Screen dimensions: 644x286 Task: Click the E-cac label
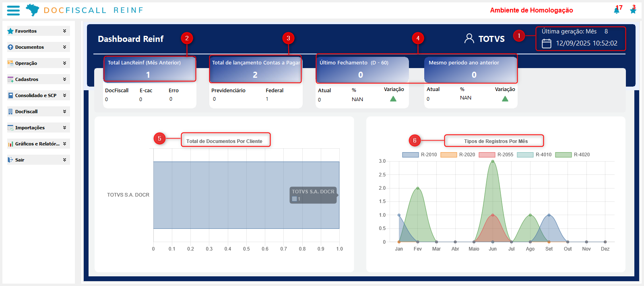pos(146,91)
